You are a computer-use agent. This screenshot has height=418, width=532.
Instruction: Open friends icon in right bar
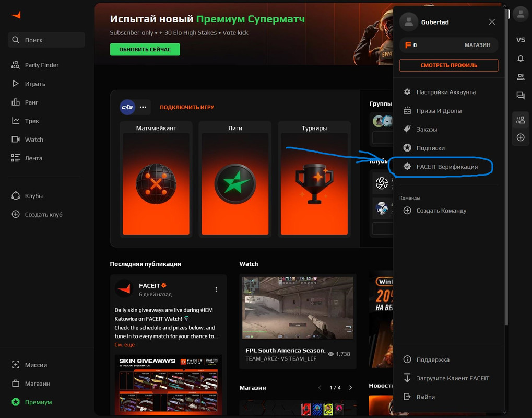coord(521,77)
